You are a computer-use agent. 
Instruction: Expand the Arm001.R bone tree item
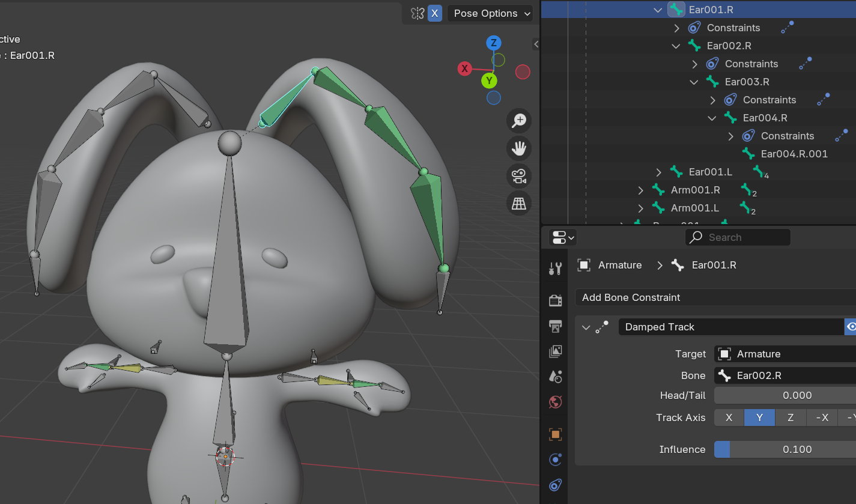(640, 190)
